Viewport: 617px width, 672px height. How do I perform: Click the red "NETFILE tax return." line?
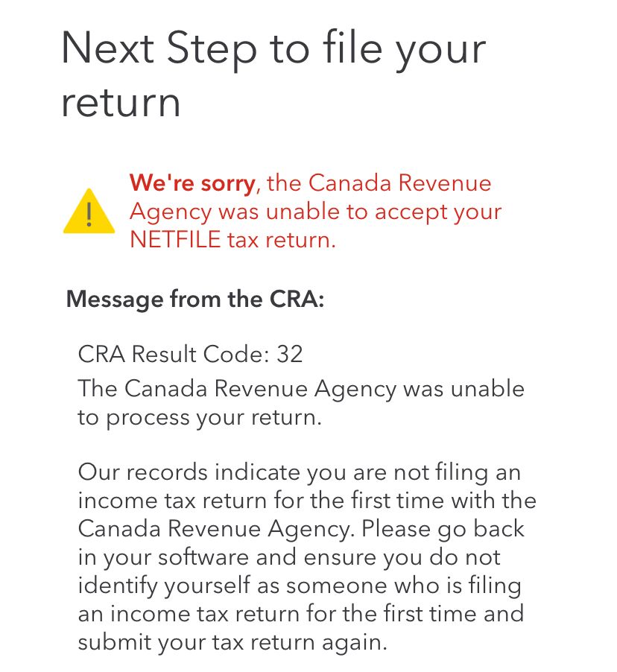(x=232, y=240)
